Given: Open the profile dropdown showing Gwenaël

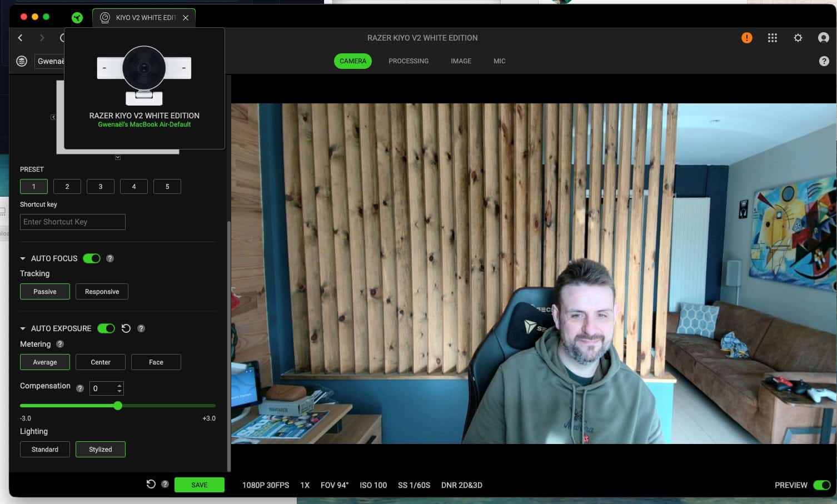Looking at the screenshot, I should point(50,61).
